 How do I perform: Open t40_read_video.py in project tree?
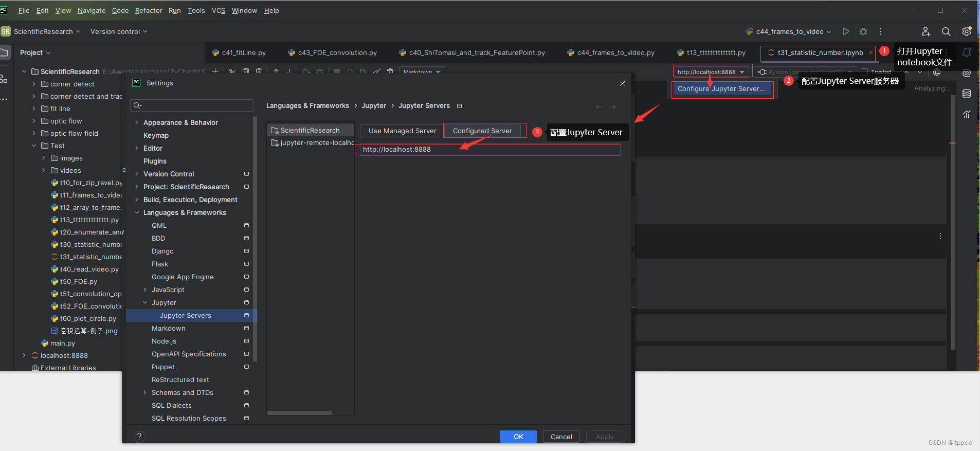(89, 269)
